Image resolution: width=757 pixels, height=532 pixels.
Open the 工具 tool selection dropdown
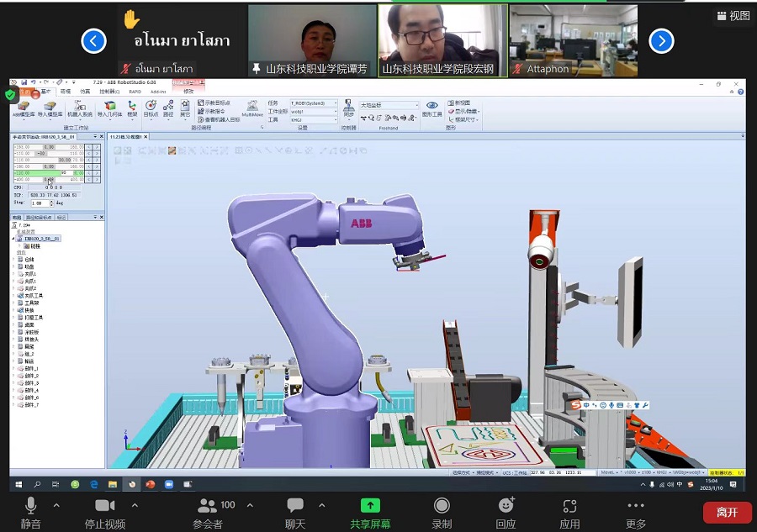(x=314, y=119)
